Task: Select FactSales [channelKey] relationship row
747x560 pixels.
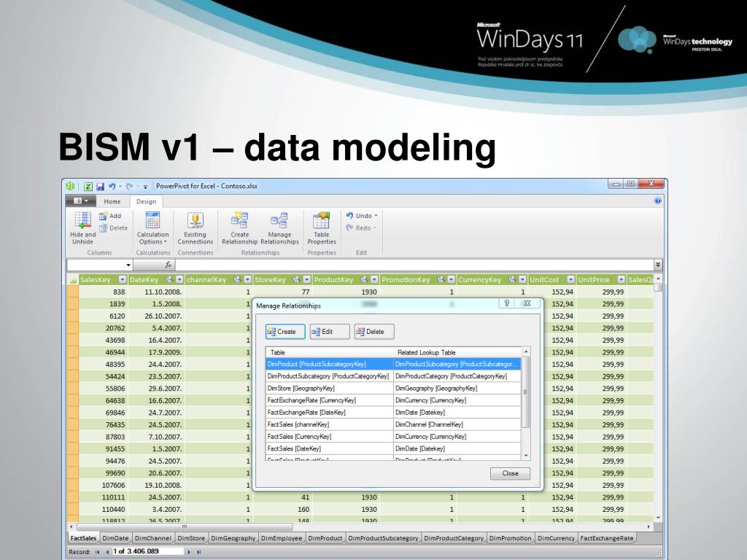Action: pyautogui.click(x=393, y=424)
